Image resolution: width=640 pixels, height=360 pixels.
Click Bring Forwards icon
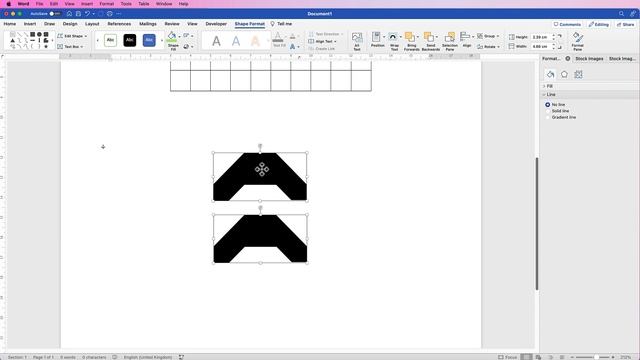[x=410, y=37]
